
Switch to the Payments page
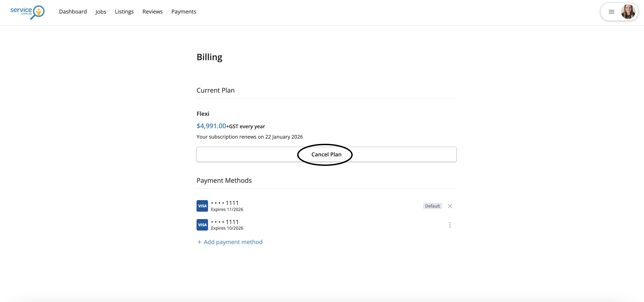click(183, 12)
